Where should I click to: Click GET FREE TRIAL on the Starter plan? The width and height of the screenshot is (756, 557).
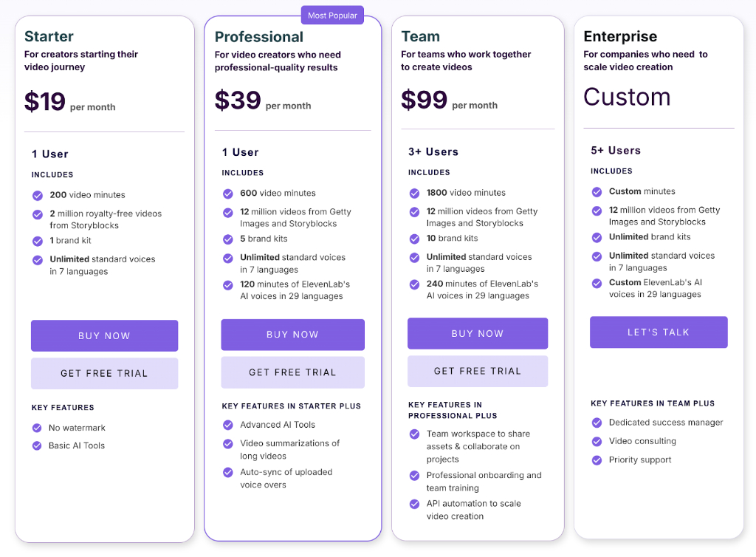coord(104,373)
